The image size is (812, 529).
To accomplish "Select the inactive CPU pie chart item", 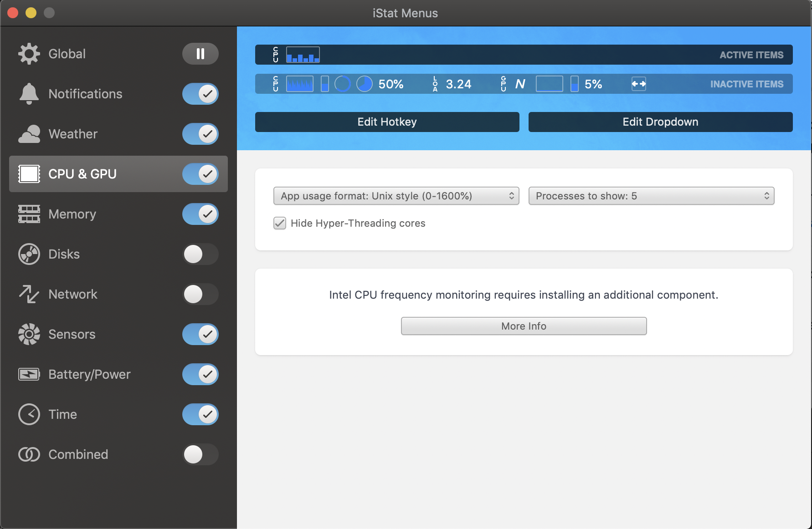I will (x=365, y=84).
